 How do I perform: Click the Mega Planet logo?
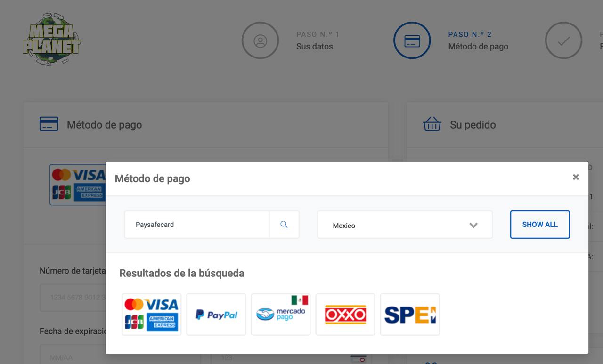coord(51,40)
